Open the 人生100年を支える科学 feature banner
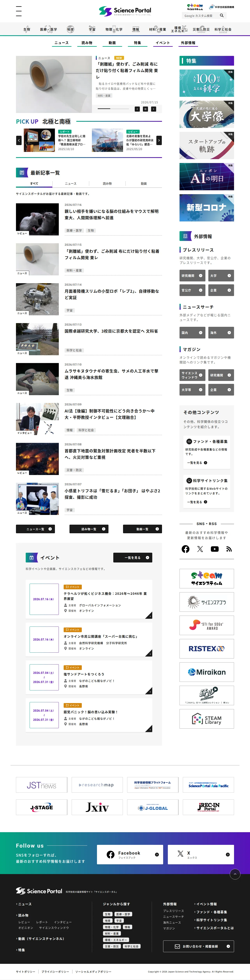 pyautogui.click(x=207, y=83)
